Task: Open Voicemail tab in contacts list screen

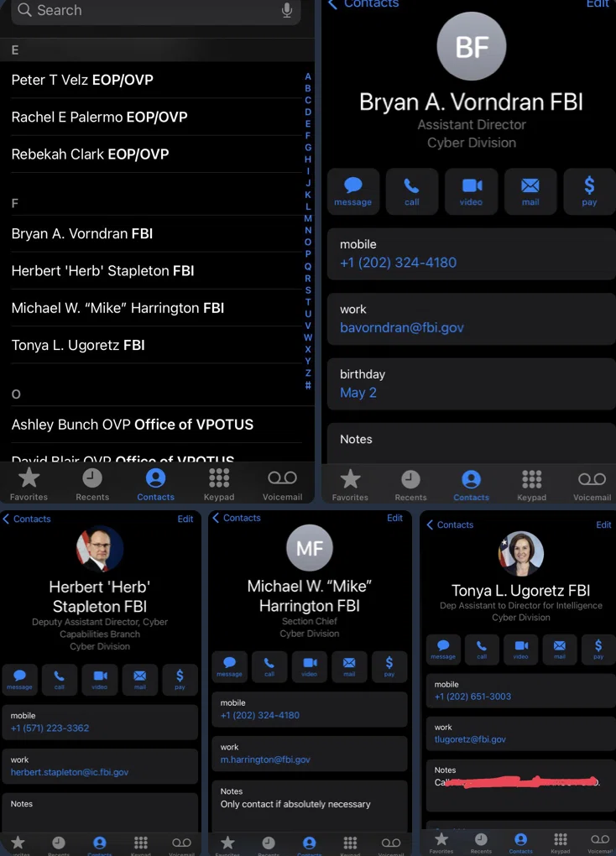Action: coord(282,483)
